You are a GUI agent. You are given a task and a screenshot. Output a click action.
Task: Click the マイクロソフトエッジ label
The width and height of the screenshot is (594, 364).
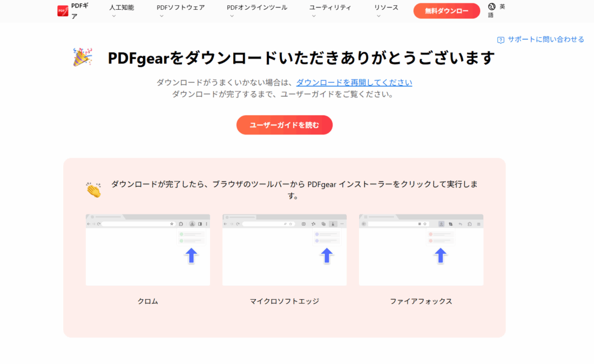(284, 301)
